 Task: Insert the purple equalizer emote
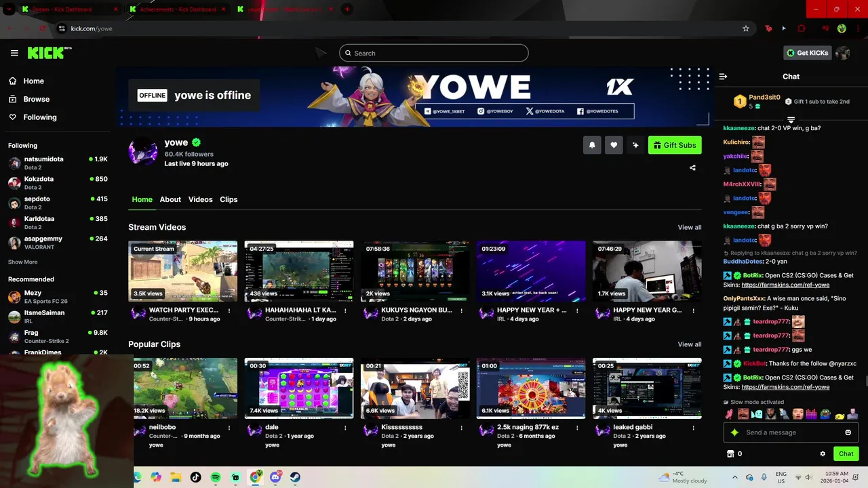pyautogui.click(x=811, y=413)
